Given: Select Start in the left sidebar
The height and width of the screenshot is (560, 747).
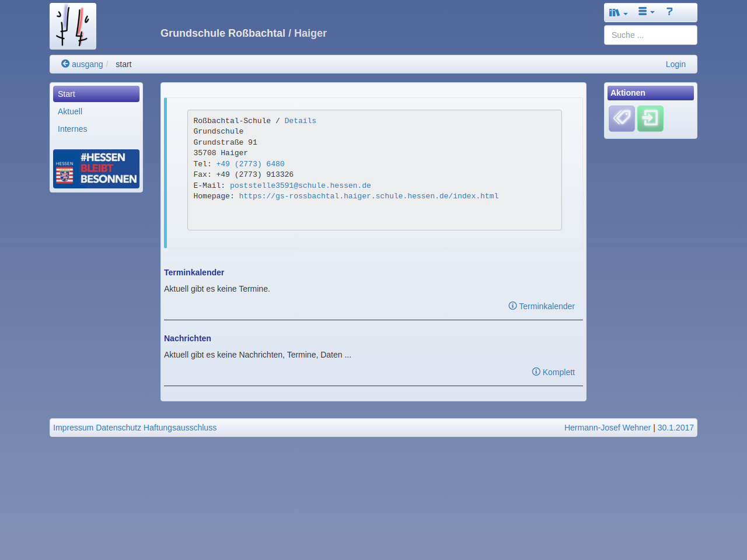Looking at the screenshot, I should (x=96, y=94).
